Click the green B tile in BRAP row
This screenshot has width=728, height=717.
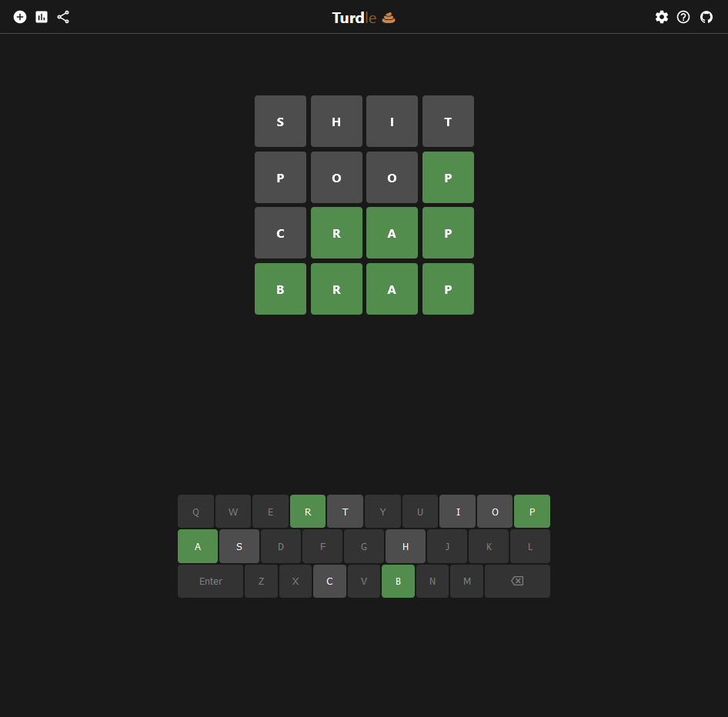point(280,289)
